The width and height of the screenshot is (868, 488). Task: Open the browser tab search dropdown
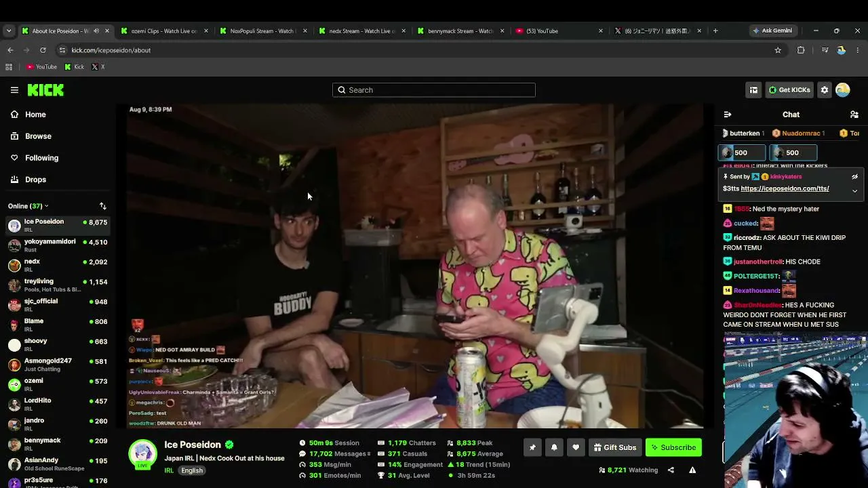pyautogui.click(x=9, y=30)
